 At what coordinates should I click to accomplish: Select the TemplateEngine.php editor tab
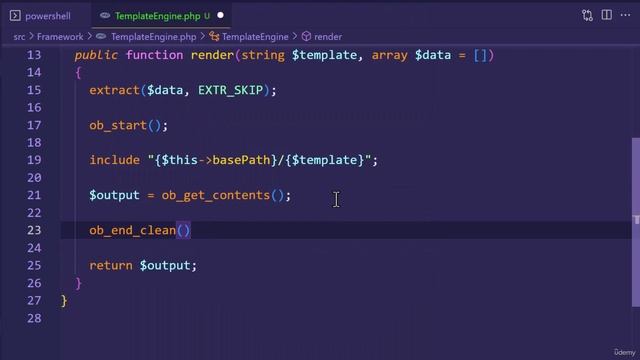coord(162,16)
